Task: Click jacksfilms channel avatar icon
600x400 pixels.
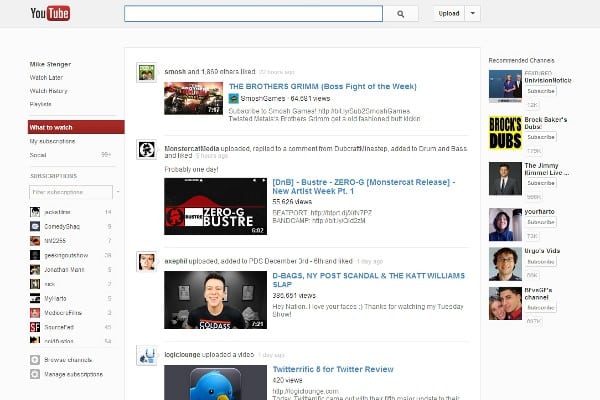Action: point(35,212)
